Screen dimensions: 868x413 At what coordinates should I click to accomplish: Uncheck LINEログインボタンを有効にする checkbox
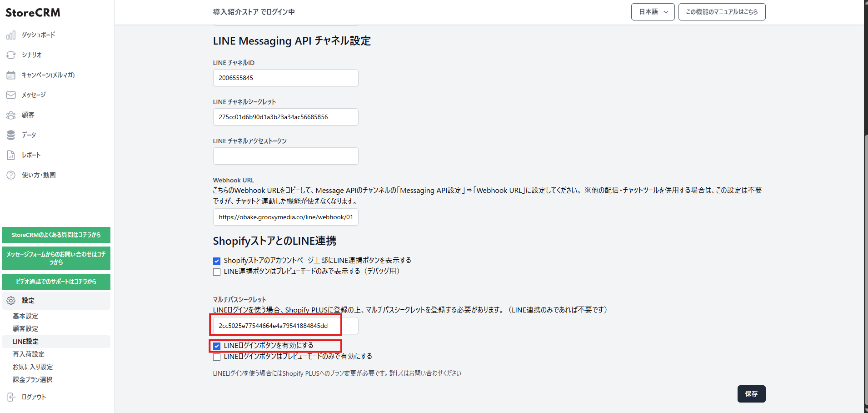click(217, 346)
